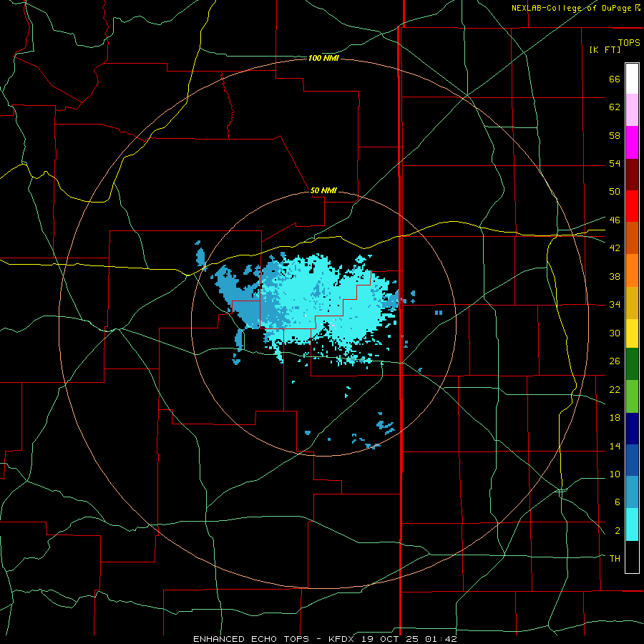Click the black TH threshold swatch
The width and height of the screenshot is (644, 644).
pyautogui.click(x=632, y=557)
